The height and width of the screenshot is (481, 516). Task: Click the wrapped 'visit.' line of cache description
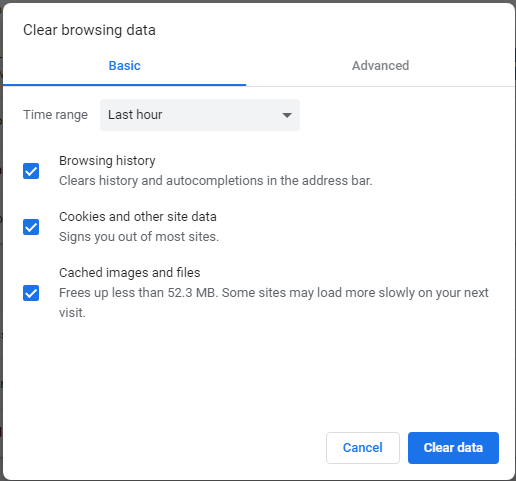click(72, 313)
